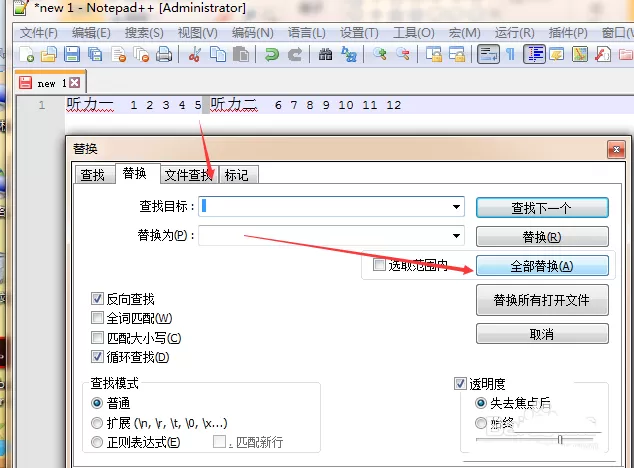Expand the 查找目标 dropdown arrow
This screenshot has width=634, height=468.
(456, 207)
